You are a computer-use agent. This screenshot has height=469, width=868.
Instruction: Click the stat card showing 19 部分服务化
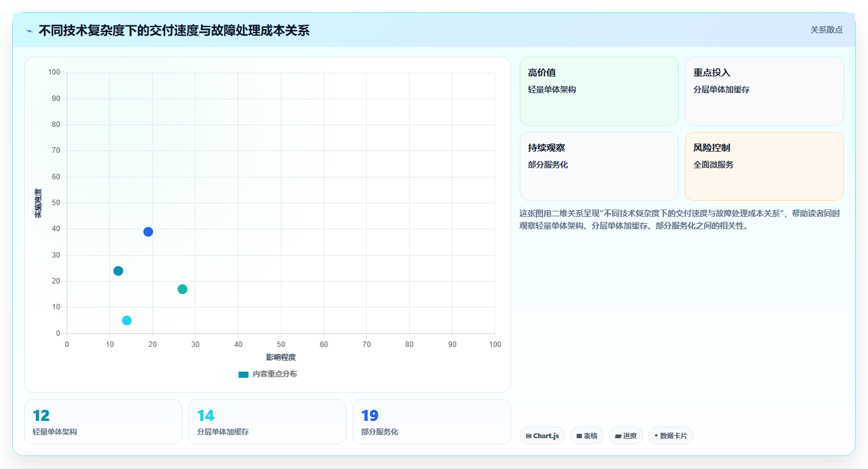coord(432,422)
